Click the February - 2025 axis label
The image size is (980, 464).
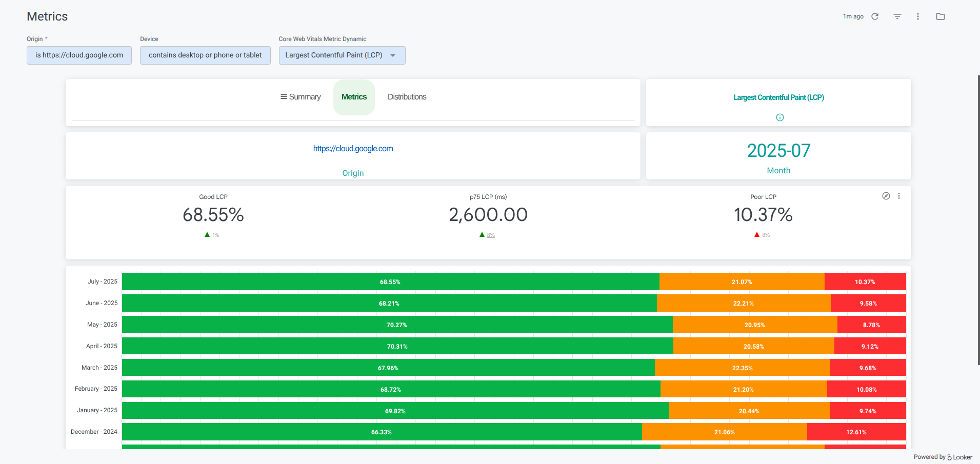click(x=96, y=389)
